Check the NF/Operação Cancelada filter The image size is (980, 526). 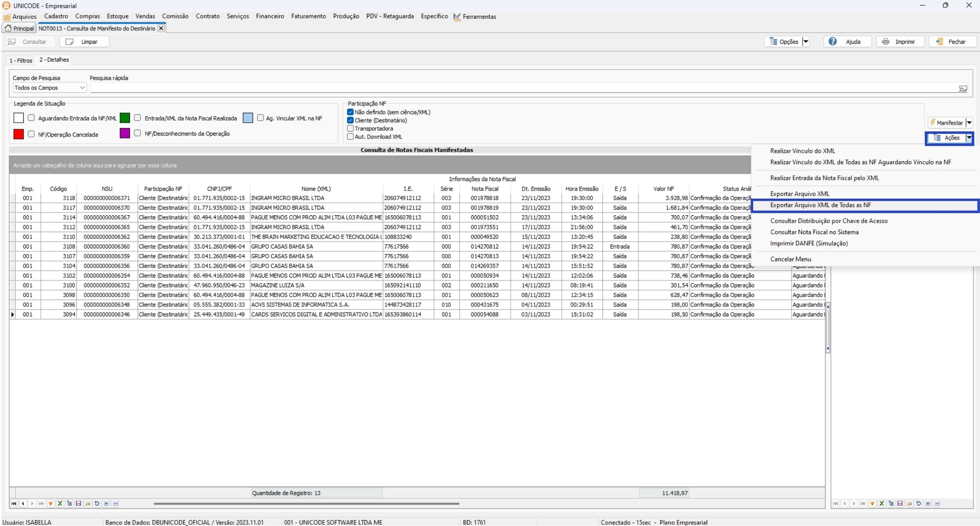pyautogui.click(x=31, y=134)
